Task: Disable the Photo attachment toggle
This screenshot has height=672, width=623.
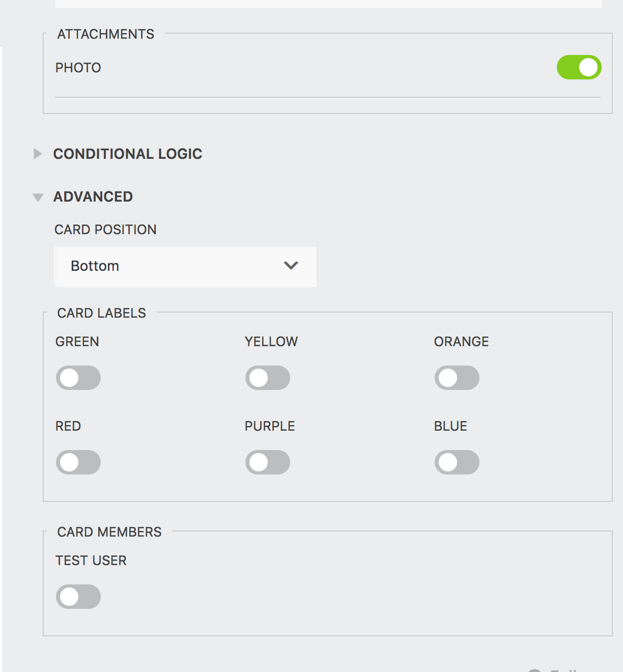Action: coord(580,67)
